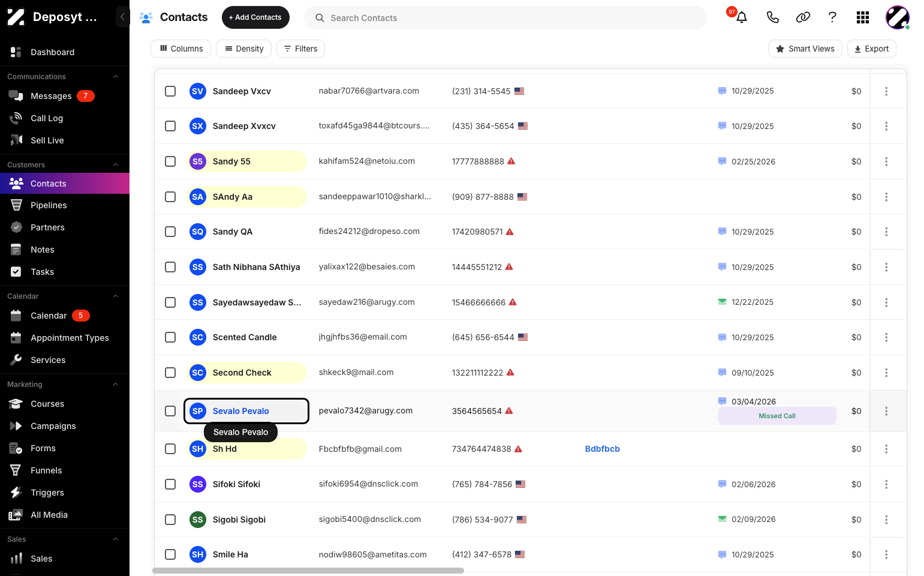Collapse the Marketing sidebar section

(x=116, y=385)
